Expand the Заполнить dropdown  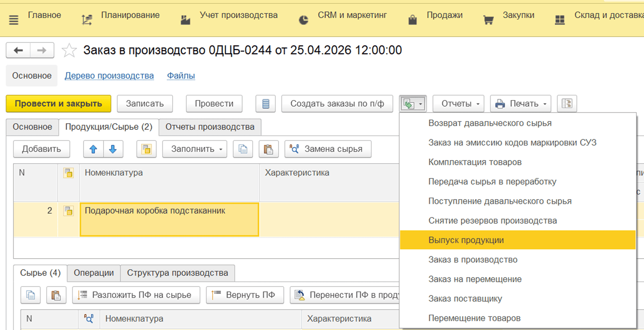(195, 149)
